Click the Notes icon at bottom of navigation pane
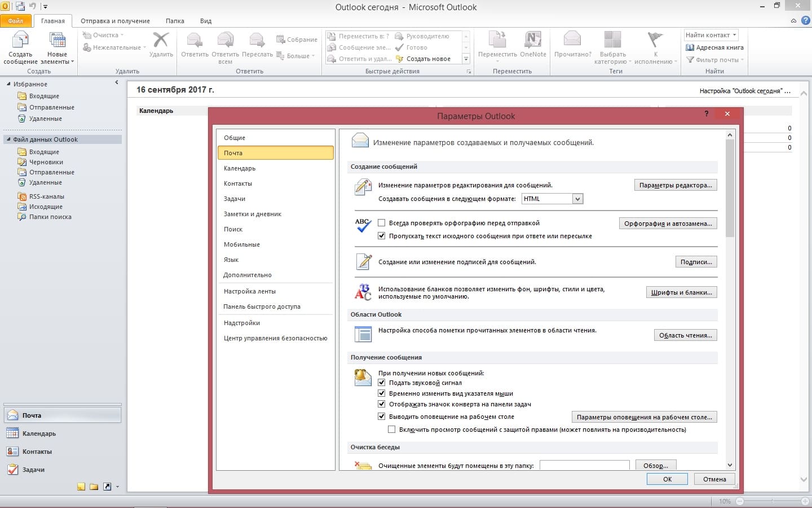The height and width of the screenshot is (508, 812). tap(81, 487)
